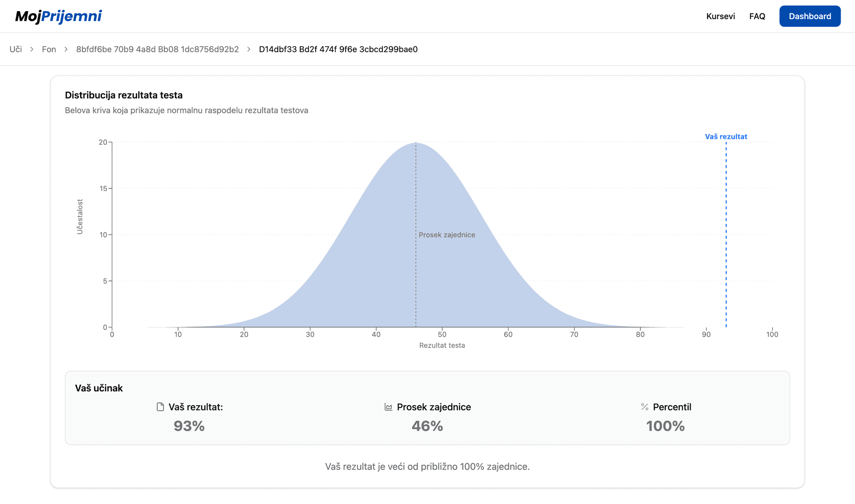Screen dimensions: 855x504
Task: Click the 100% percentile value
Action: point(665,426)
